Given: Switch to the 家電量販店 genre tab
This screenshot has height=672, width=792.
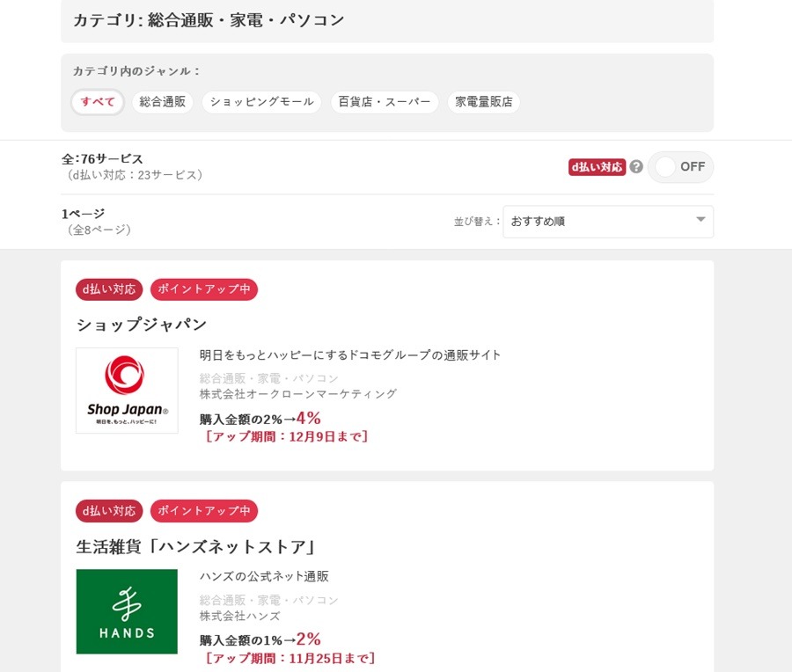Looking at the screenshot, I should (484, 102).
